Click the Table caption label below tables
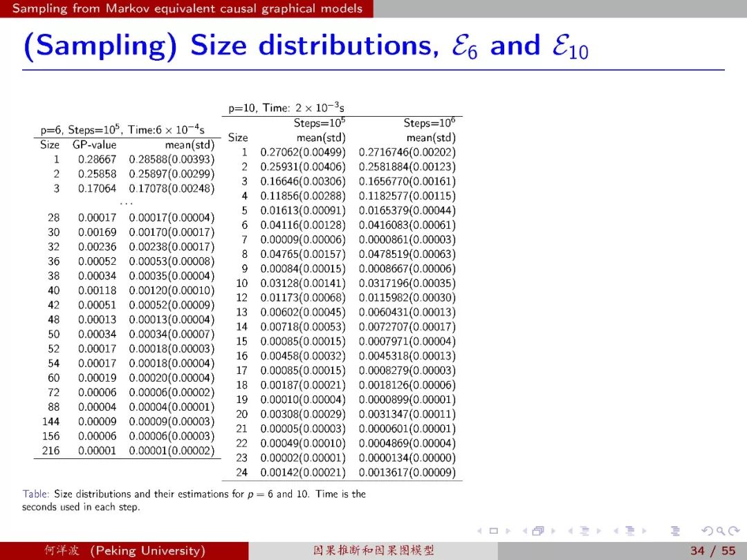 pyautogui.click(x=36, y=494)
